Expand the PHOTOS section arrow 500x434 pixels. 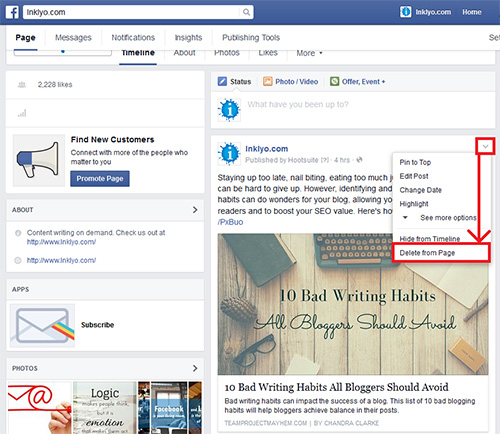point(195,368)
